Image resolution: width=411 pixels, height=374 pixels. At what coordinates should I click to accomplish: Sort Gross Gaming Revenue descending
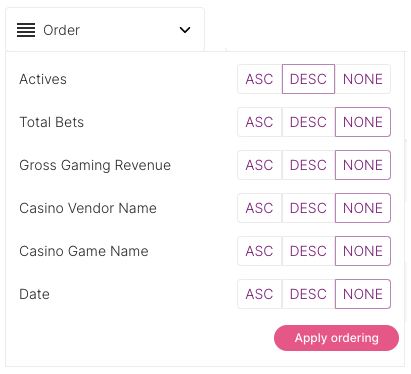click(x=308, y=165)
